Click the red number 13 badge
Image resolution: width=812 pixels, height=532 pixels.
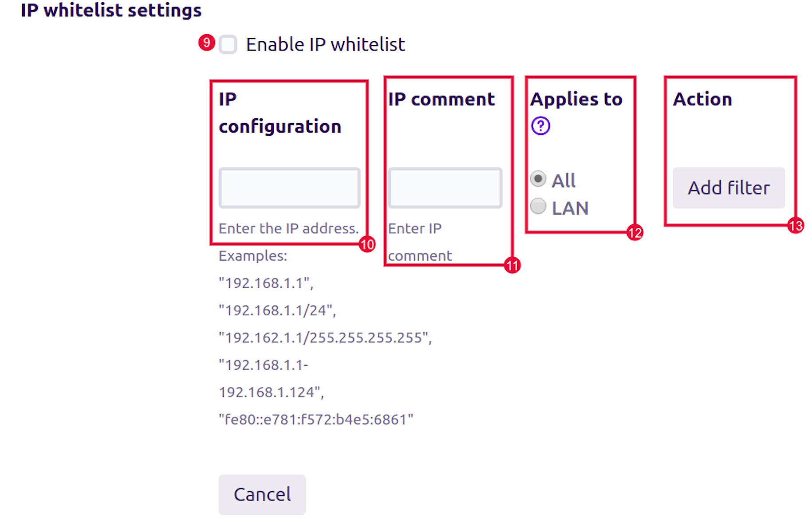pos(796,226)
